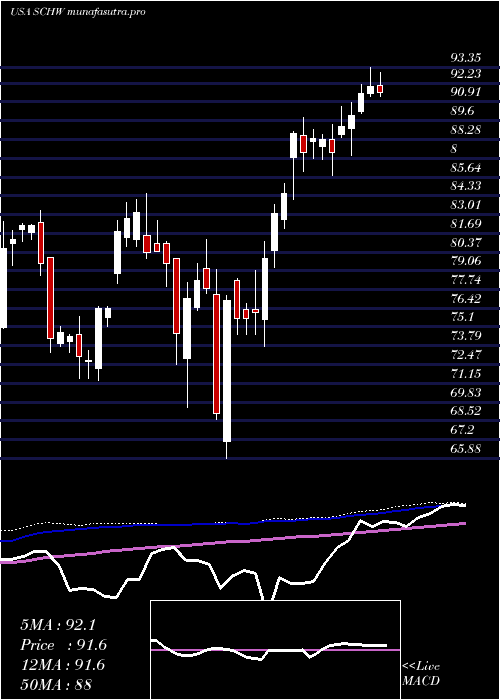Image resolution: width=500 pixels, height=700 pixels.
Task: Click the last red candlestick near 92
Action: (x=380, y=89)
